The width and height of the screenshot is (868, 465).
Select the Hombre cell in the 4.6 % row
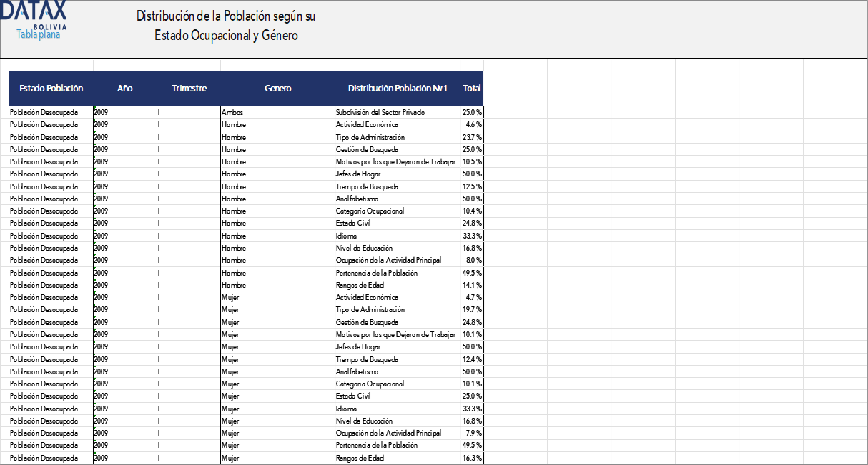pyautogui.click(x=277, y=125)
